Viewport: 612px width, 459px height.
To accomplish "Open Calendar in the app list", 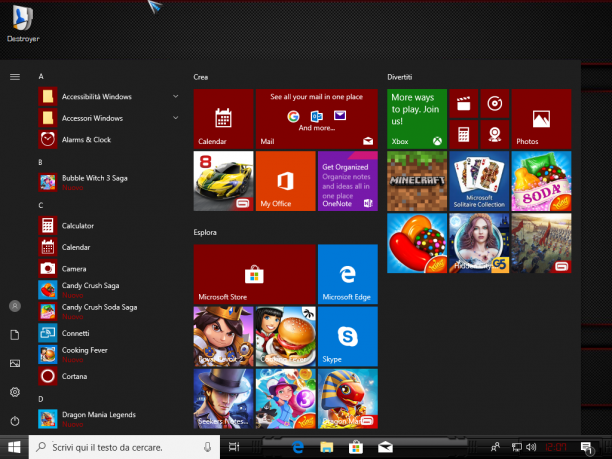I will coord(109,247).
